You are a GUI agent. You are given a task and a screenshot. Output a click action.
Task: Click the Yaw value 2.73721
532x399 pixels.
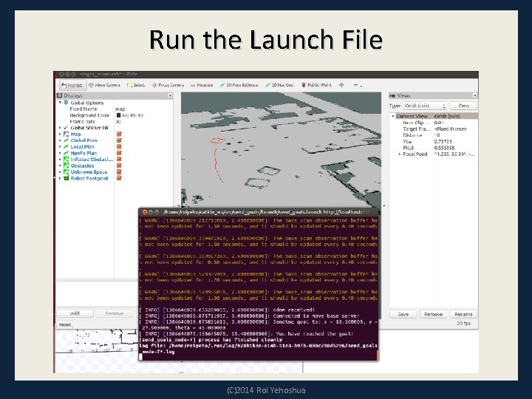click(443, 141)
